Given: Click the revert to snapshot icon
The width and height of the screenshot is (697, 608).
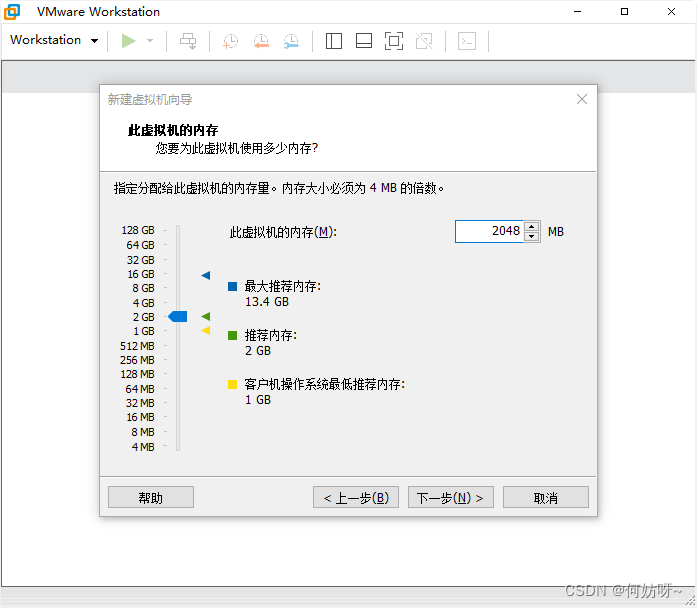Looking at the screenshot, I should 261,41.
